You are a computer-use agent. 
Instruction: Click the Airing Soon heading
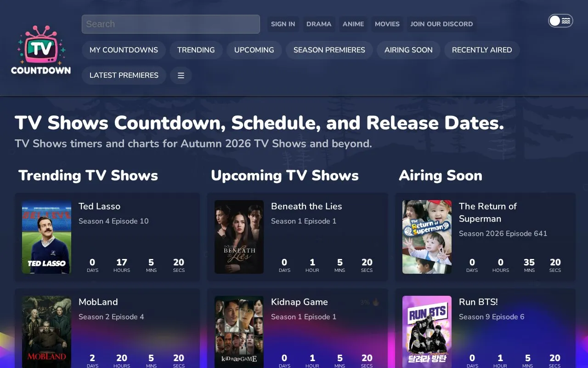point(441,175)
